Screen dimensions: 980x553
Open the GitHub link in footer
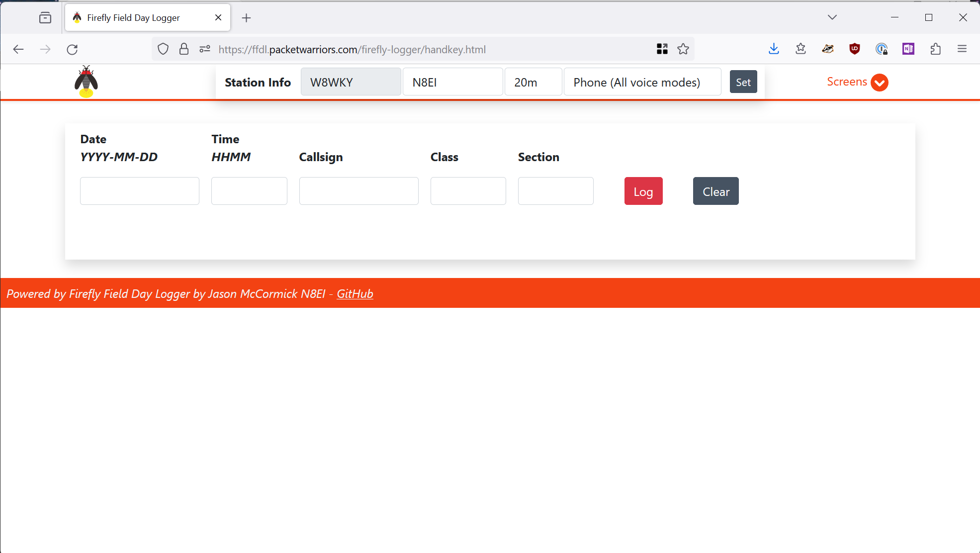point(355,294)
